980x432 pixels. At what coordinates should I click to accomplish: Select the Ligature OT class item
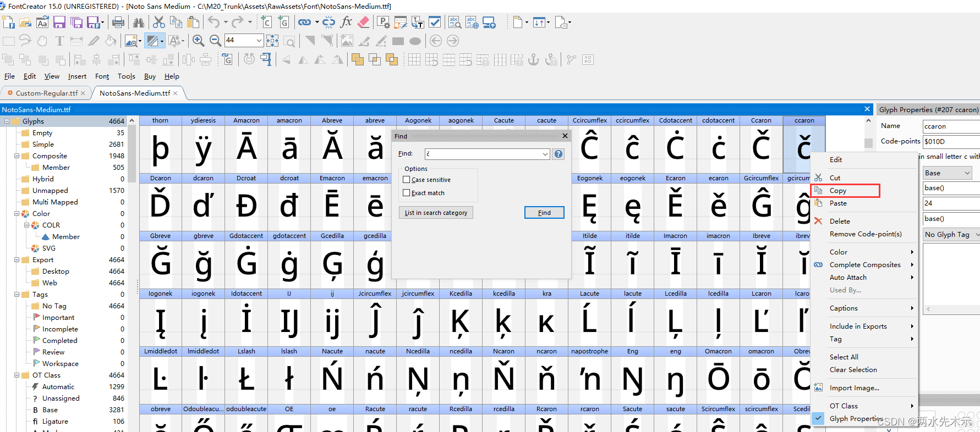point(55,422)
